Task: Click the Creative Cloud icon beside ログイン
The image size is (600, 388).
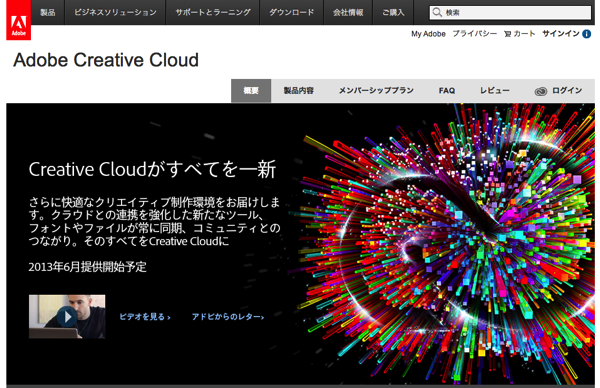Action: coord(540,91)
